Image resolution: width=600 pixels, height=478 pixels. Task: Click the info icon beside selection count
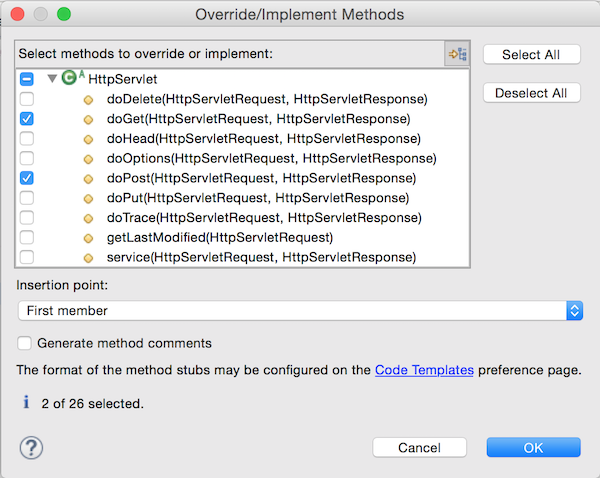pos(27,404)
